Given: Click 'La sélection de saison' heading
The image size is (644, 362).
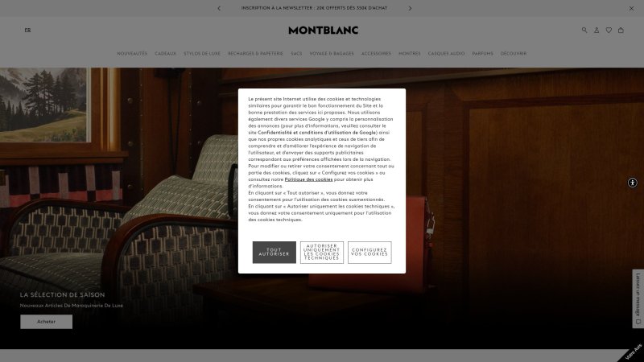Looking at the screenshot, I should coord(63,294).
